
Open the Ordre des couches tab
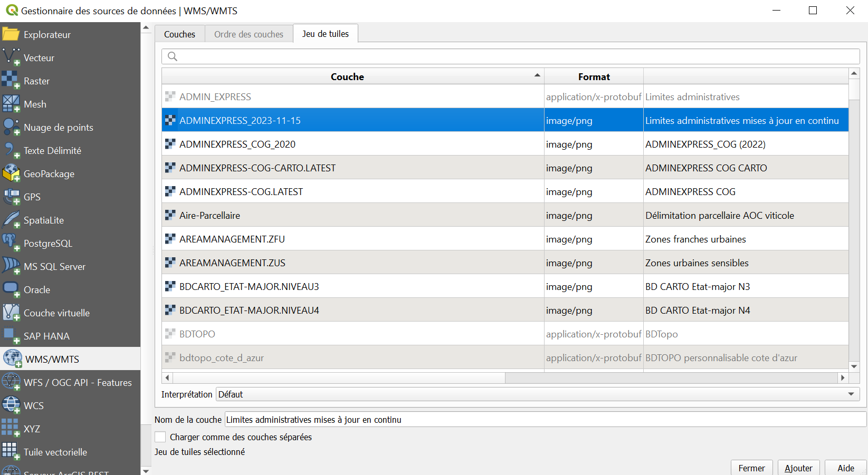click(x=249, y=33)
